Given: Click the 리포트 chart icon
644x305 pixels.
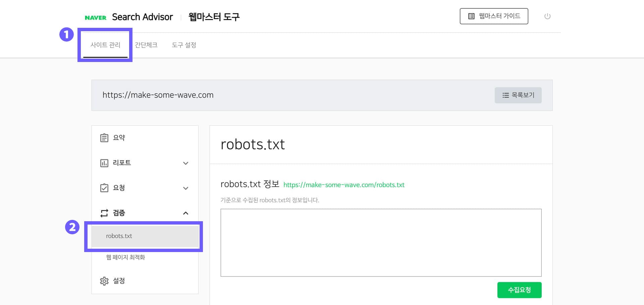Looking at the screenshot, I should point(104,163).
